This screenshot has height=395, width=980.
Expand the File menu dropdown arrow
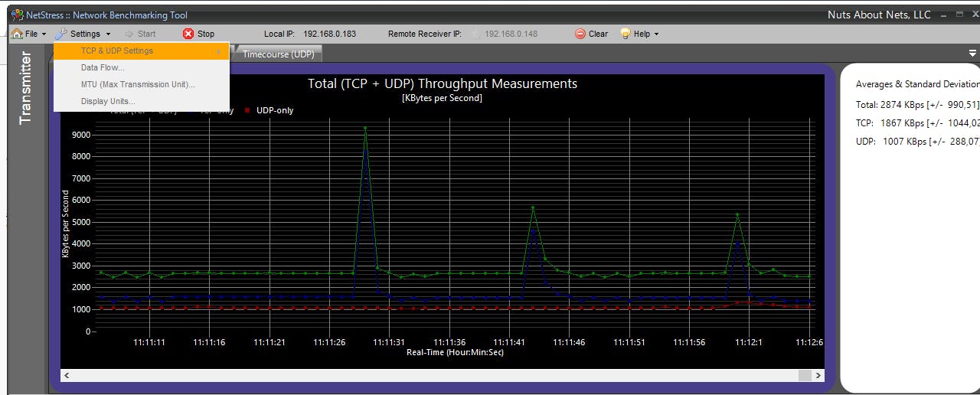tap(44, 34)
